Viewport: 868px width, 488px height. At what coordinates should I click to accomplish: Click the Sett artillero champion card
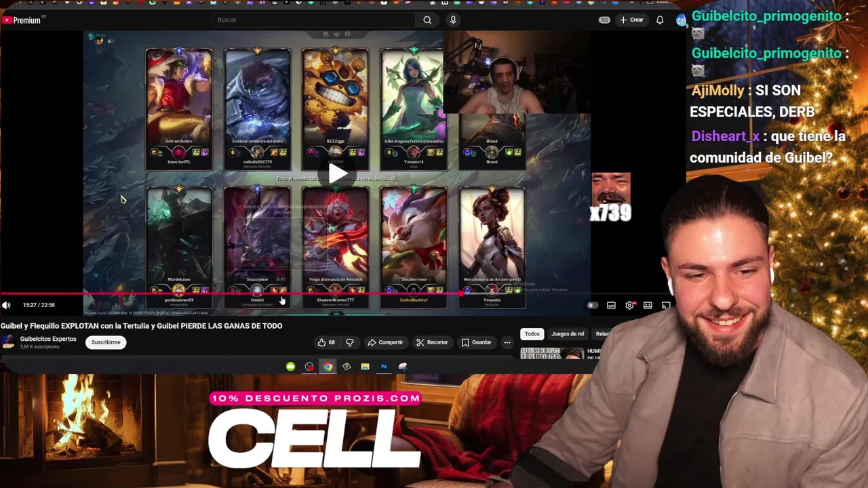coord(179,108)
